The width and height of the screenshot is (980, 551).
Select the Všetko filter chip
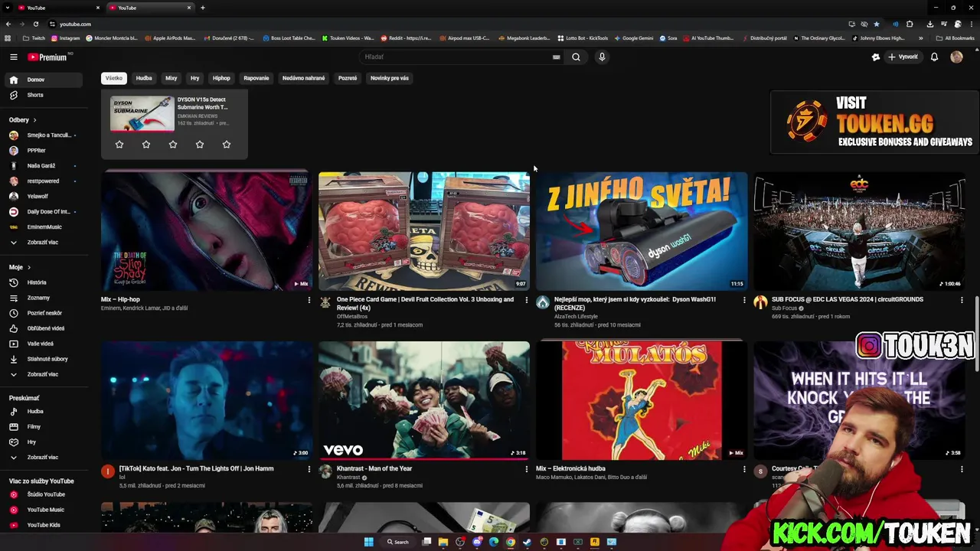(114, 78)
